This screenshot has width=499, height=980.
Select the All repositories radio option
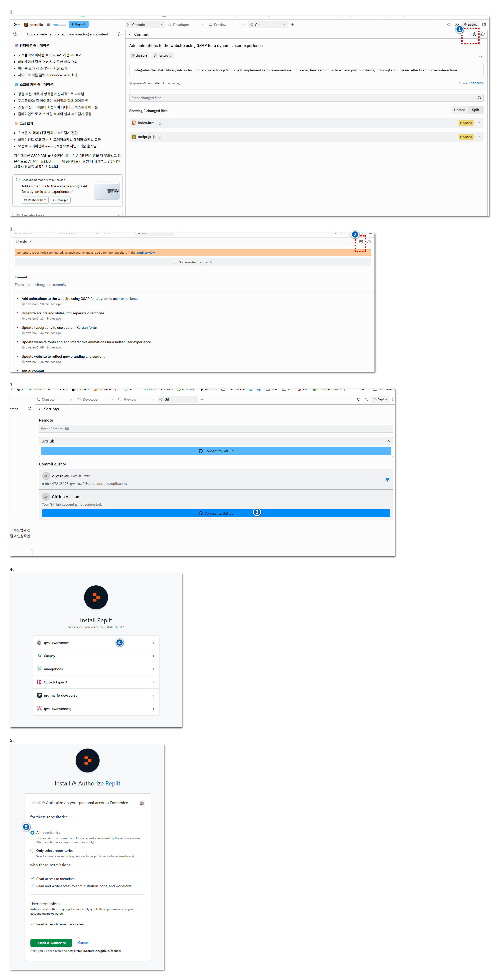(32, 833)
